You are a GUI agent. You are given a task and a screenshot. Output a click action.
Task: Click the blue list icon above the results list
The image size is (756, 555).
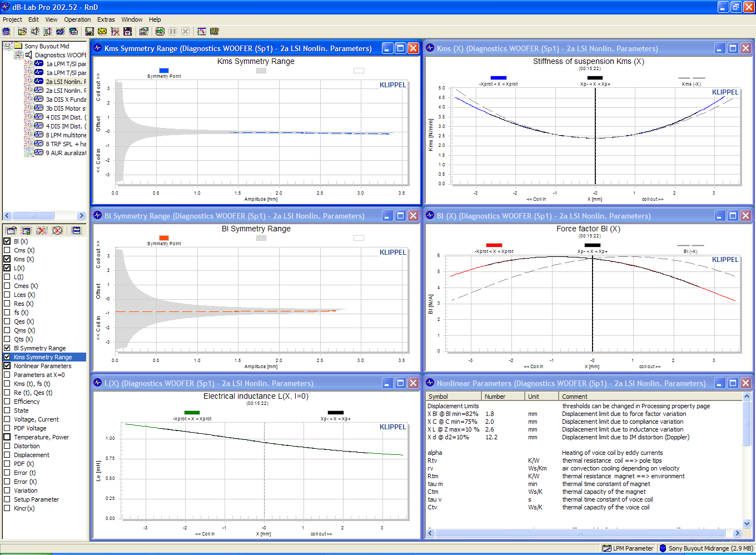click(x=77, y=230)
